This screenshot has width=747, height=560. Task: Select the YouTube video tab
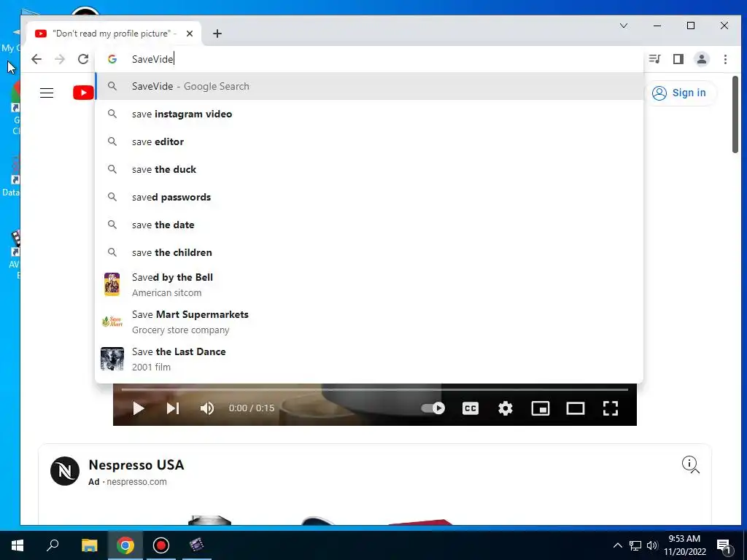[113, 34]
